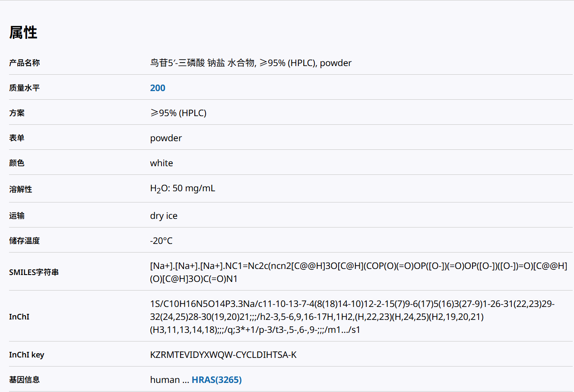574x392 pixels.
Task: Click the color value white
Action: [x=162, y=163]
